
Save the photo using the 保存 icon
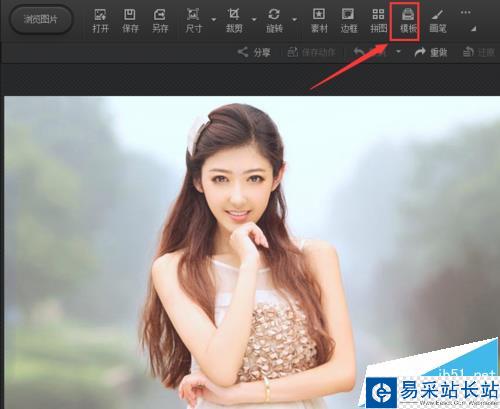[x=130, y=21]
